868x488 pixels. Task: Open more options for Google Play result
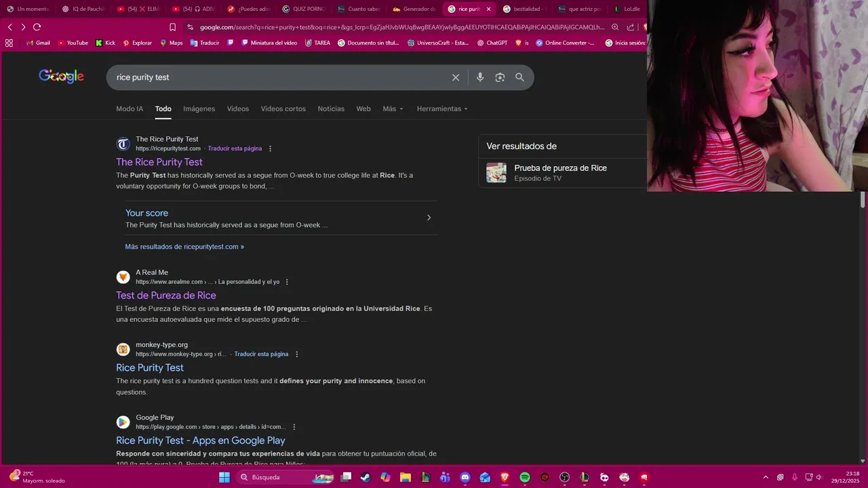point(294,427)
